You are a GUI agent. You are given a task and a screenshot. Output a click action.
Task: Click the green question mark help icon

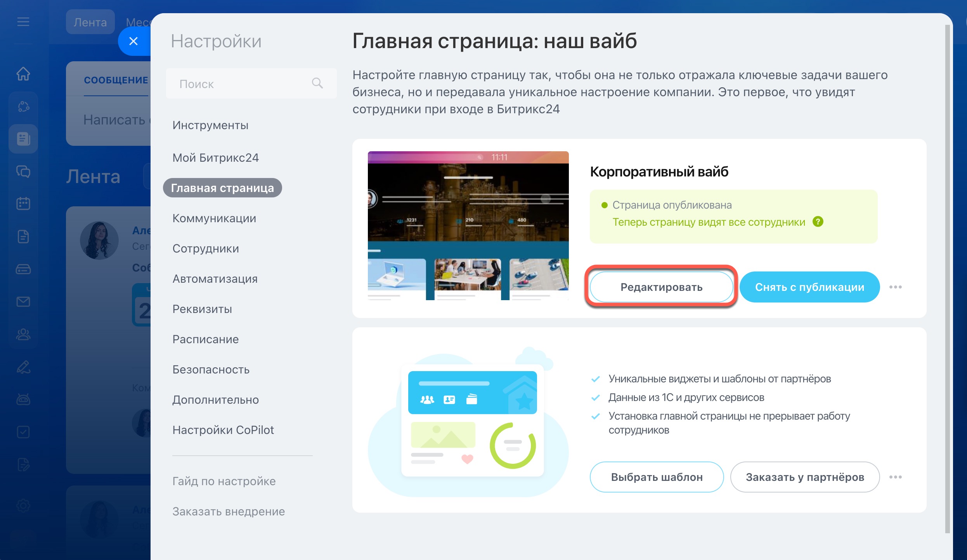click(x=818, y=221)
